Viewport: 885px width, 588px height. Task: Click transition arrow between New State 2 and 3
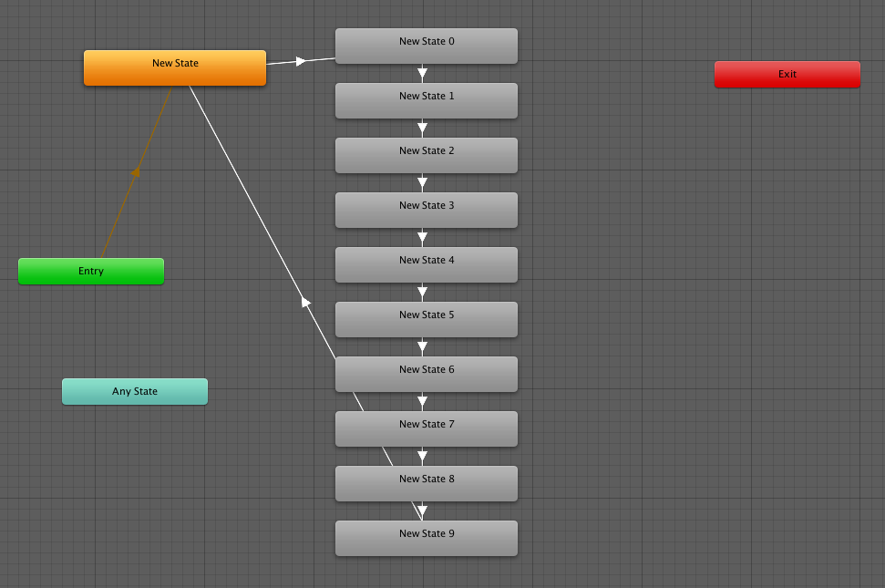point(422,183)
